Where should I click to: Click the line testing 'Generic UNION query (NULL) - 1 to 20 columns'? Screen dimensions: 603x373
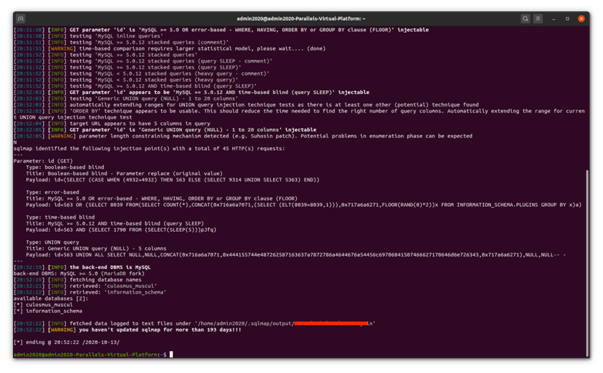pos(126,98)
